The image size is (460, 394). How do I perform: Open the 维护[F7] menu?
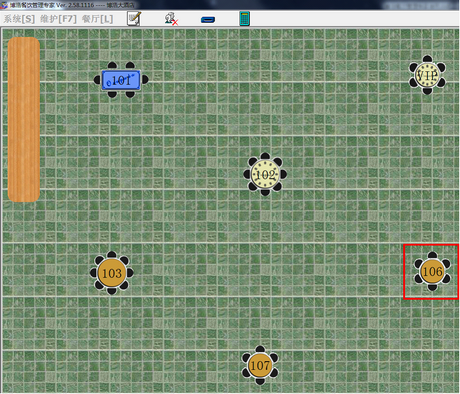tap(58, 19)
